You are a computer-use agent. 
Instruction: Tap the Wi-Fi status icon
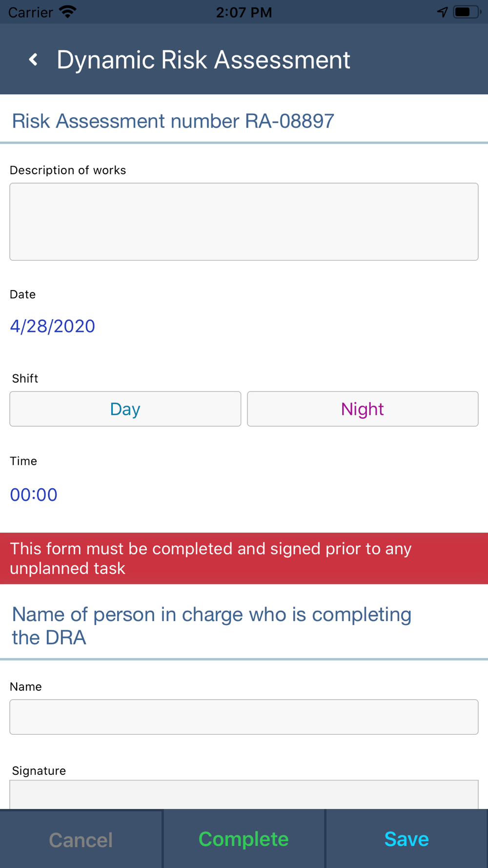(x=67, y=12)
